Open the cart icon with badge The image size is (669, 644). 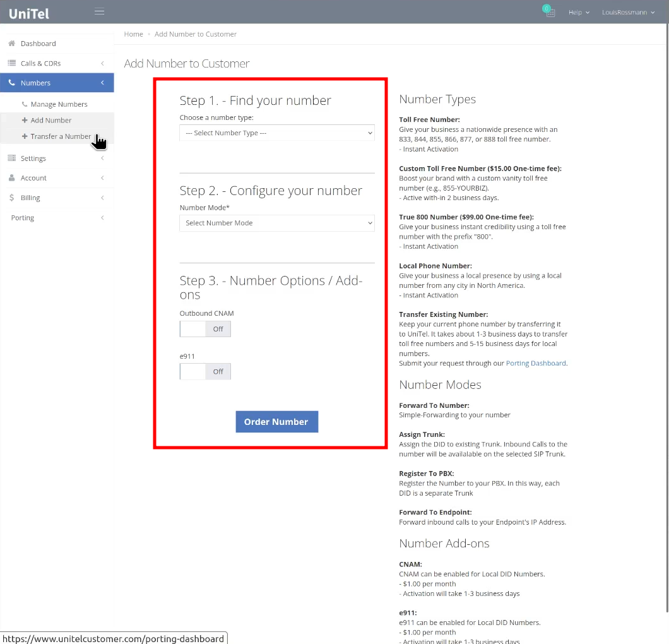[548, 11]
